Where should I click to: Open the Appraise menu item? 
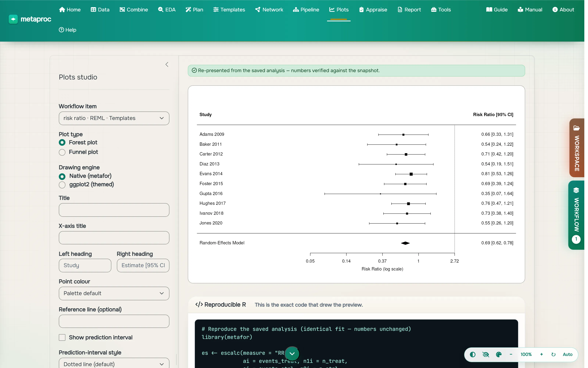(373, 10)
